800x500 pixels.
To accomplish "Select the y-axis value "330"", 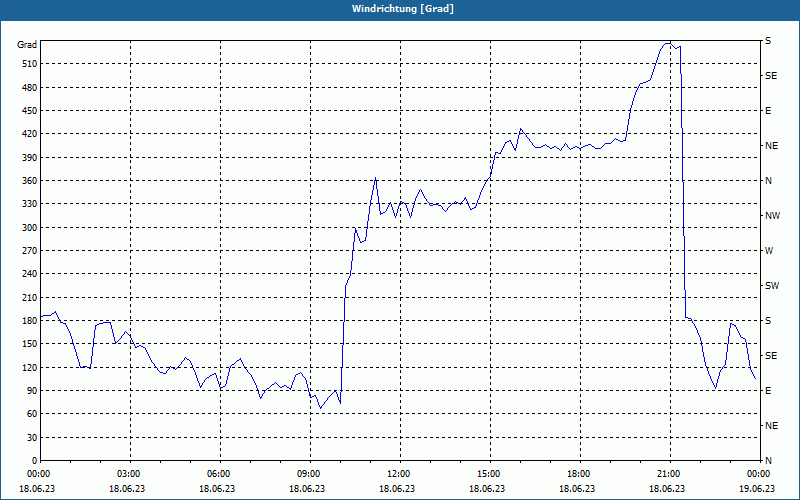I will pyautogui.click(x=30, y=204).
